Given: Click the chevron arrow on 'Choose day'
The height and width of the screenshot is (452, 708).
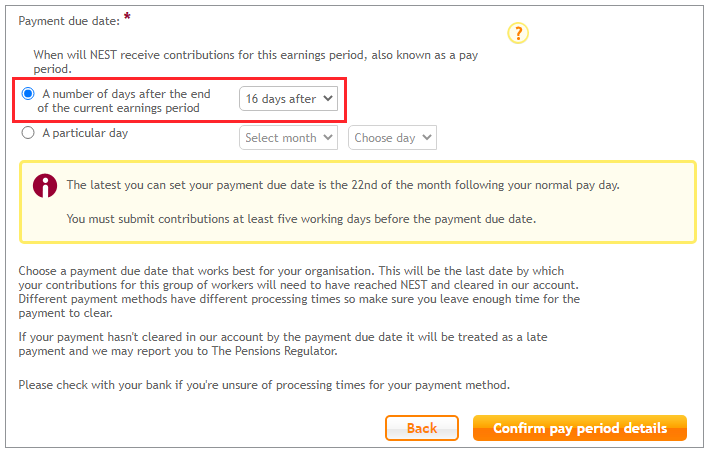Looking at the screenshot, I should click(427, 137).
